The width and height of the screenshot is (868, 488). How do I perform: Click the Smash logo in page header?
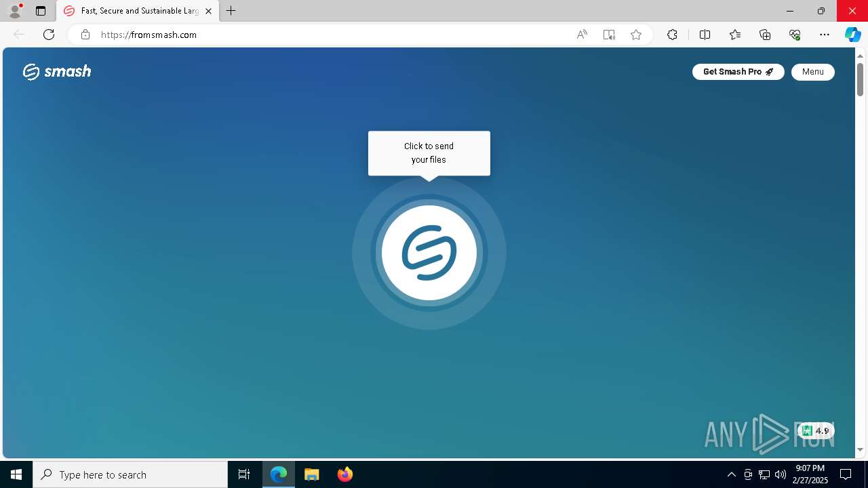(x=57, y=71)
